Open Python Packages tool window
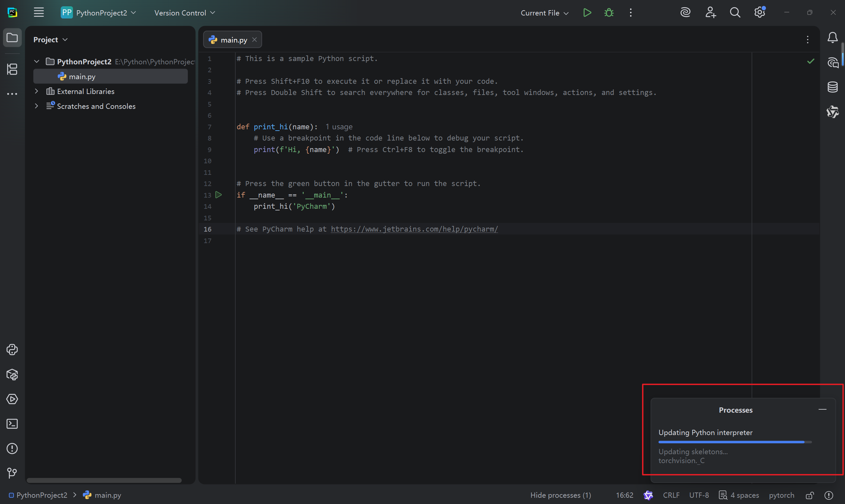Viewport: 845px width, 504px height. [12, 375]
